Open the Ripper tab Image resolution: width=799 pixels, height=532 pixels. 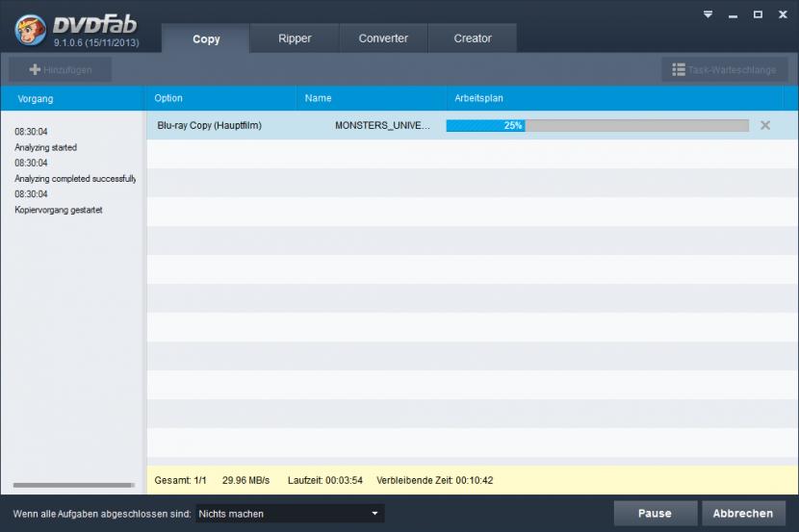[295, 38]
